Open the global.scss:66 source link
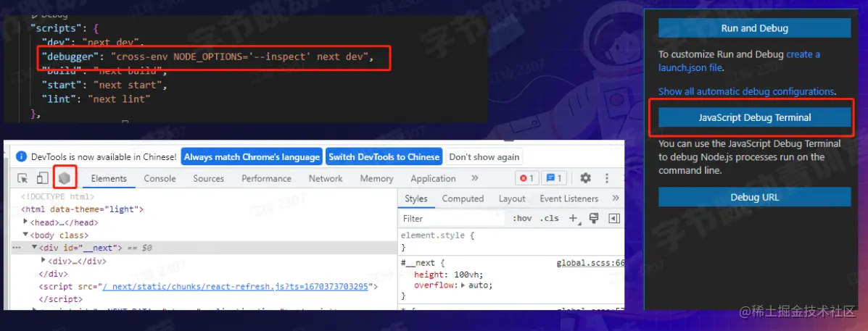 click(590, 263)
